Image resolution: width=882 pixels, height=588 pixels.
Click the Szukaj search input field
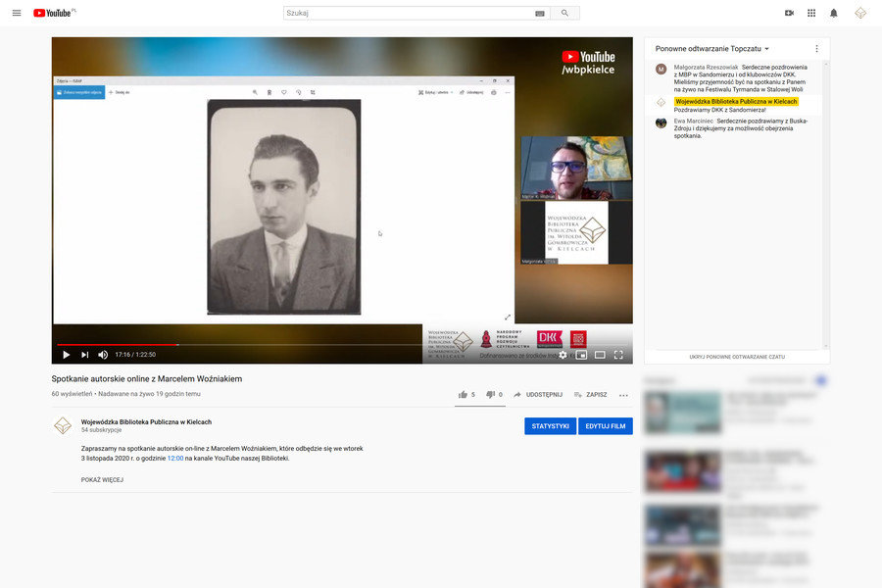(x=407, y=14)
